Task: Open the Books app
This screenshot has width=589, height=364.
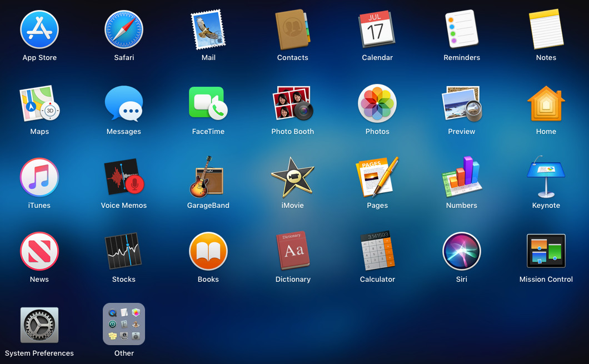Action: [208, 251]
